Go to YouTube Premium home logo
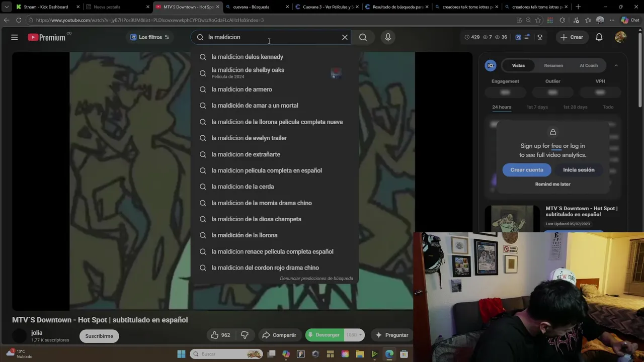Viewport: 644px width, 362px height. 47,37
